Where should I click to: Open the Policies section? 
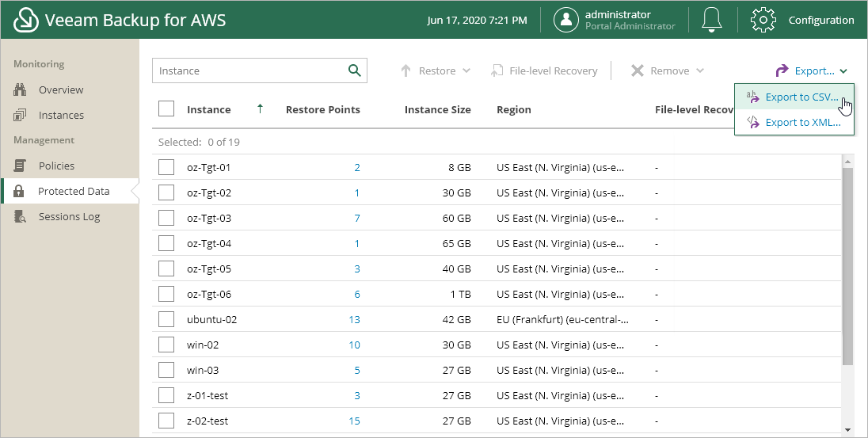(x=56, y=166)
